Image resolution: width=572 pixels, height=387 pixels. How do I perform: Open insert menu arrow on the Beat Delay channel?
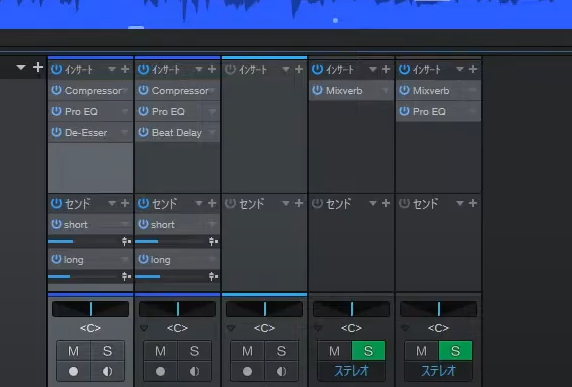tap(199, 69)
